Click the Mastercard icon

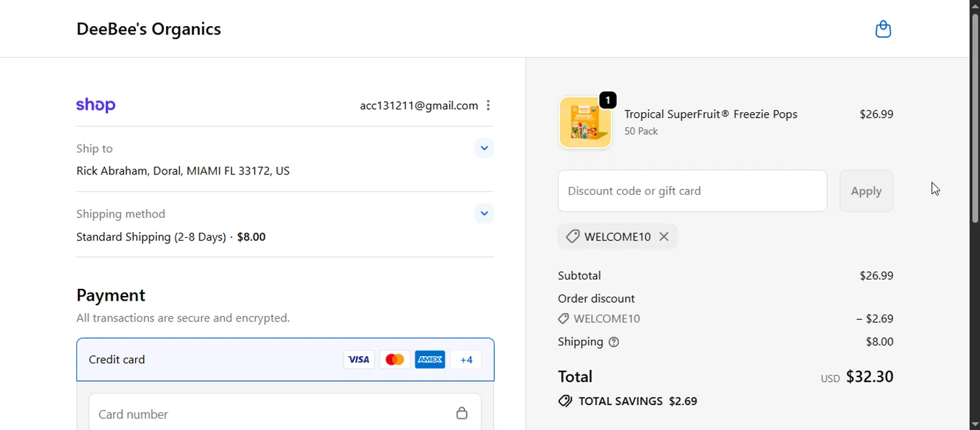tap(395, 359)
